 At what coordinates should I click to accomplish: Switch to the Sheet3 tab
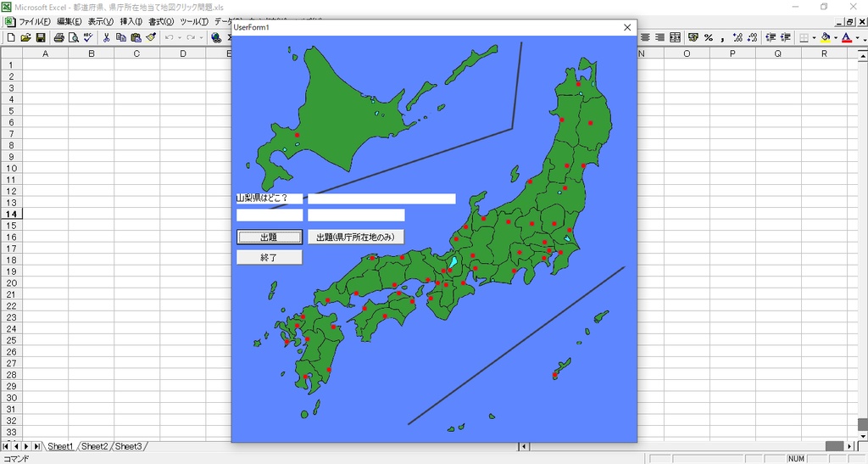tap(129, 446)
